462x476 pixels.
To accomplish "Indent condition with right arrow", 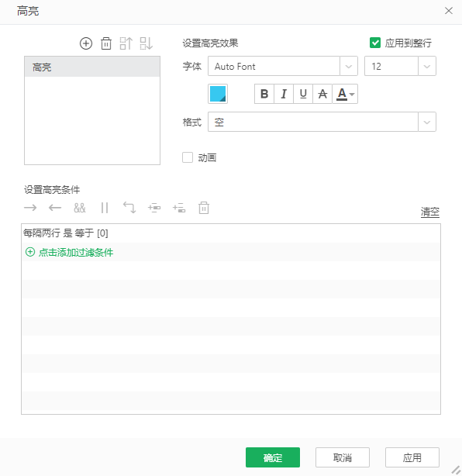I will (x=30, y=208).
